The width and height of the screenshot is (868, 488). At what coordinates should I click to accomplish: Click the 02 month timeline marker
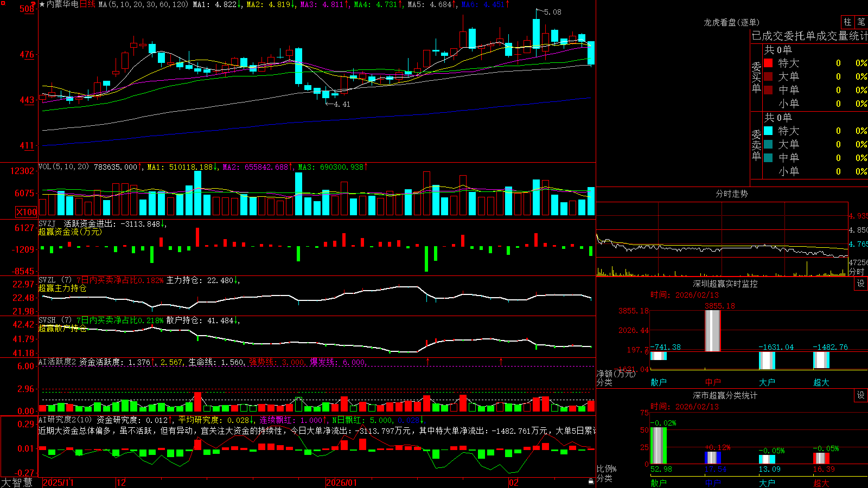point(514,483)
